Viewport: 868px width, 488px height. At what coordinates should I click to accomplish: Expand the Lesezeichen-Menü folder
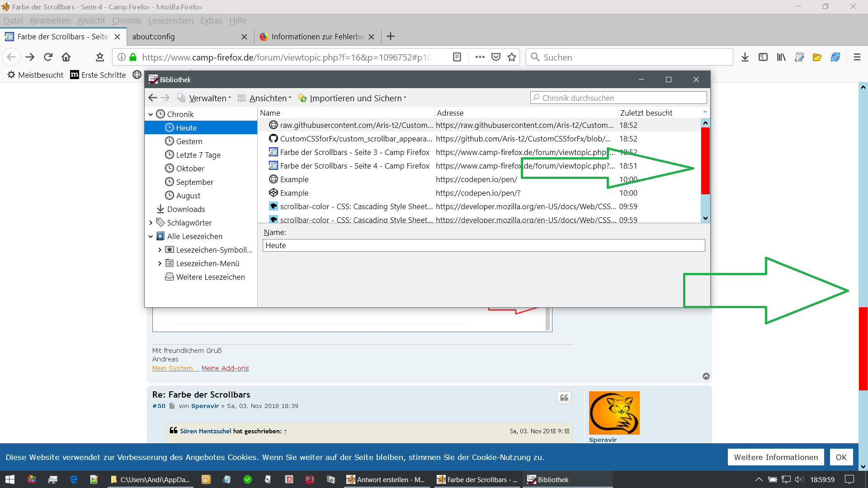160,263
